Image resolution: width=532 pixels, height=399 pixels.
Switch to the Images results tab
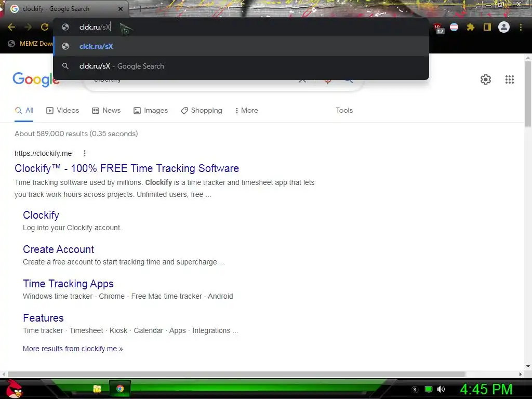click(151, 111)
